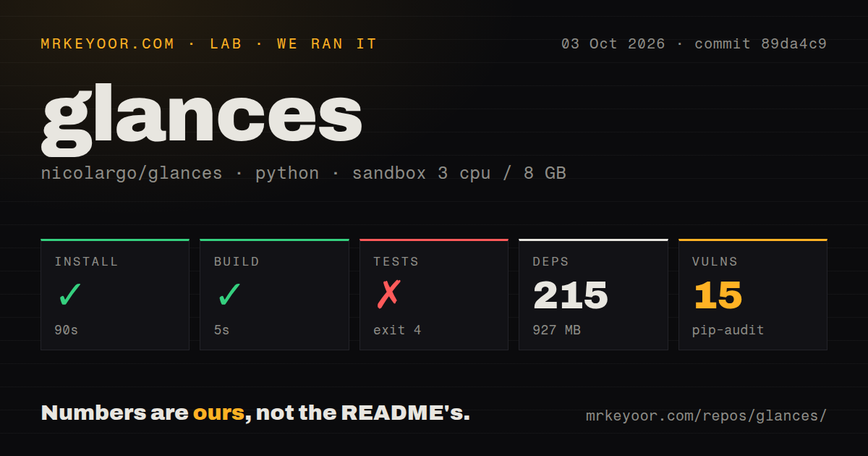Click the green checkmark in BUILD card
Viewport: 868px width, 456px height.
(x=229, y=295)
